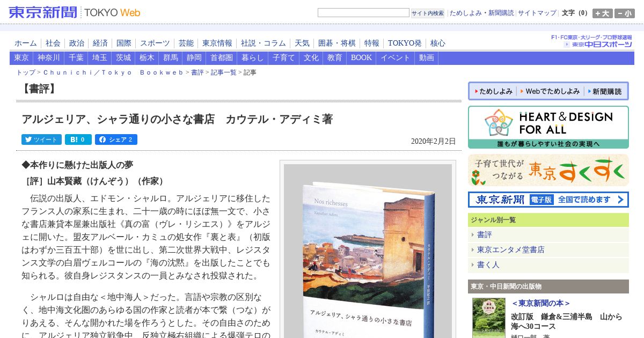Viewport: 644px width, 338px height.
Task: Click the 鎌倉&三浦半島 book thumbnail
Action: (x=488, y=318)
